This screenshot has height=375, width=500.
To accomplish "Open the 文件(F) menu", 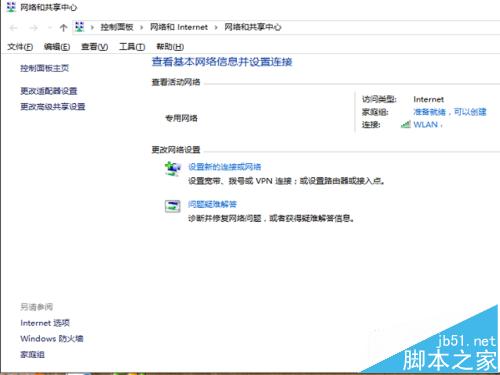I will [20, 47].
